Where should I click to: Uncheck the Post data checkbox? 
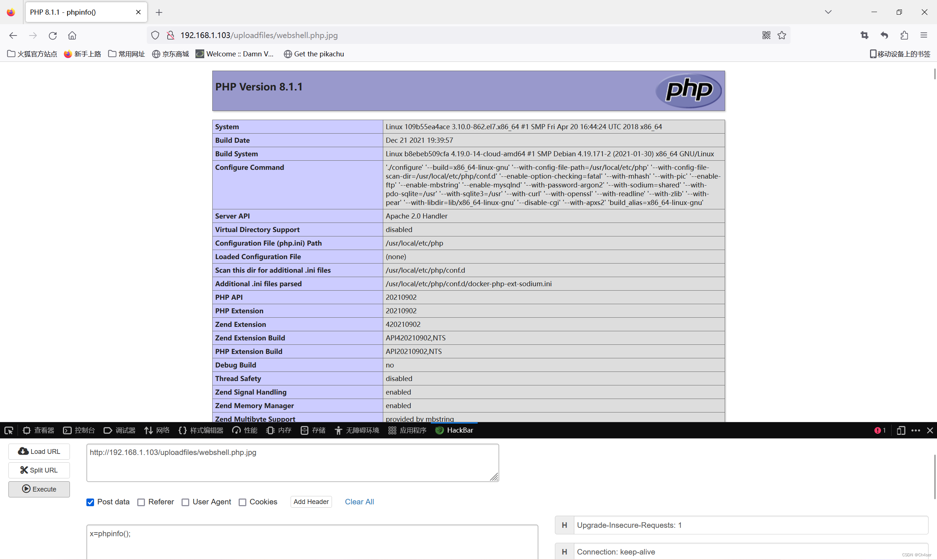click(90, 502)
